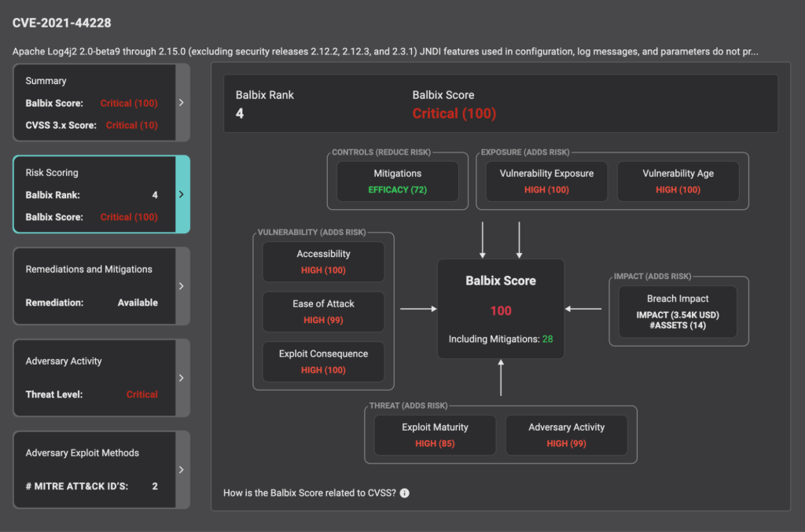This screenshot has width=805, height=532.
Task: Click the Balbix Rank value 4 in the header
Action: coord(240,114)
